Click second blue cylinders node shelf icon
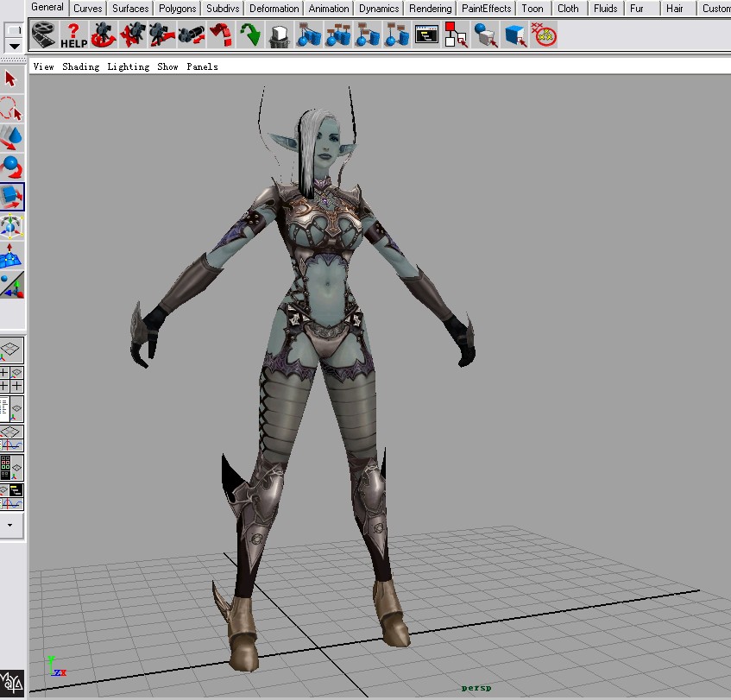The height and width of the screenshot is (700, 731). (x=338, y=35)
